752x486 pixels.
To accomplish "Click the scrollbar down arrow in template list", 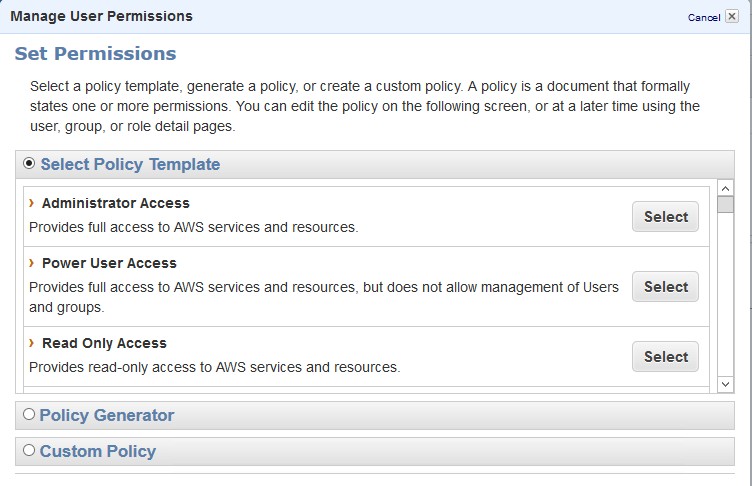I will coord(726,385).
